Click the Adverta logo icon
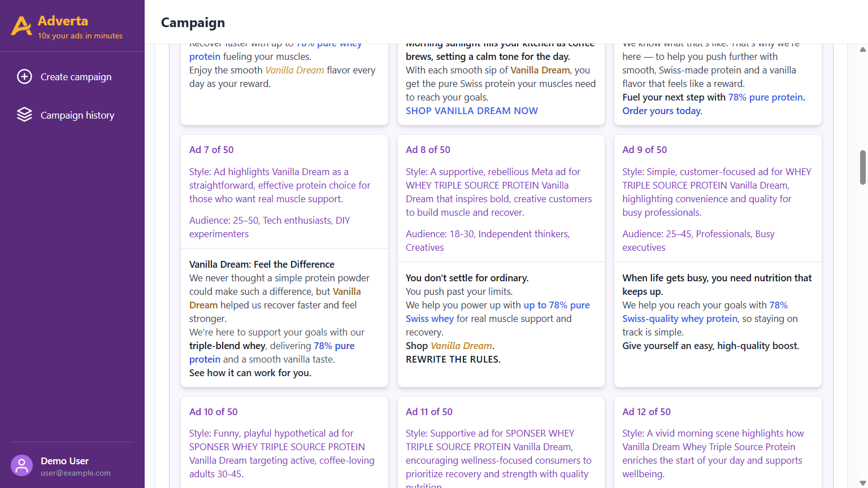The image size is (868, 488). 21,26
